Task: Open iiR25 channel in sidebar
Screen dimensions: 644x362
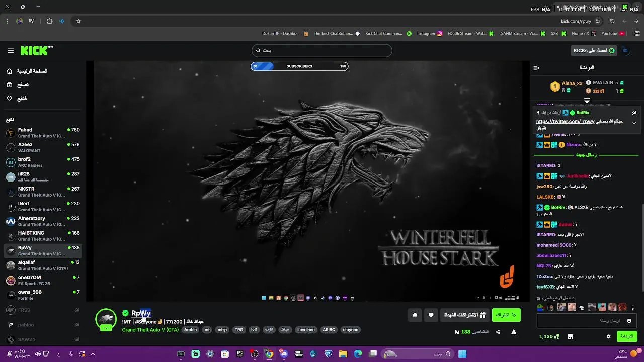Action: coord(43,177)
